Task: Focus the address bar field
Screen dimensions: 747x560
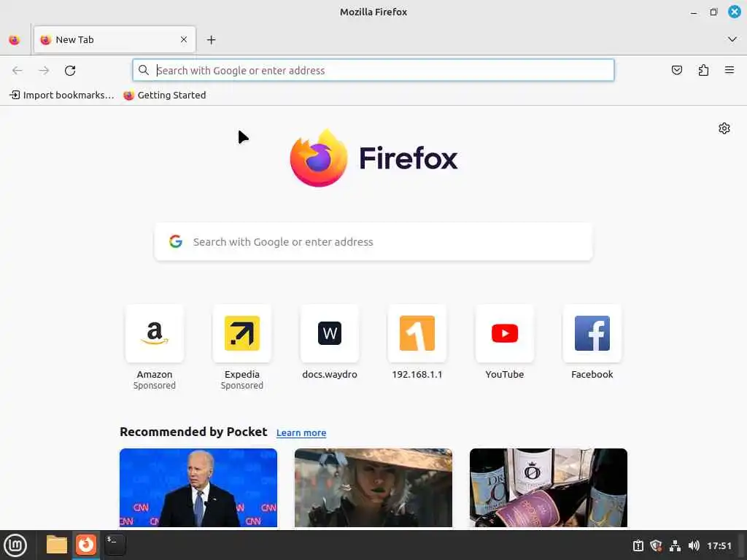Action: (373, 71)
